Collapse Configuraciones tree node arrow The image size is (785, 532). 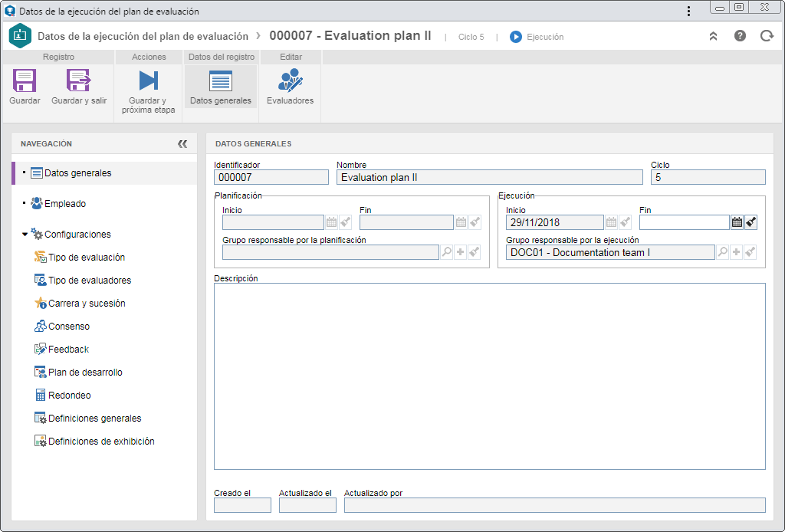point(25,235)
